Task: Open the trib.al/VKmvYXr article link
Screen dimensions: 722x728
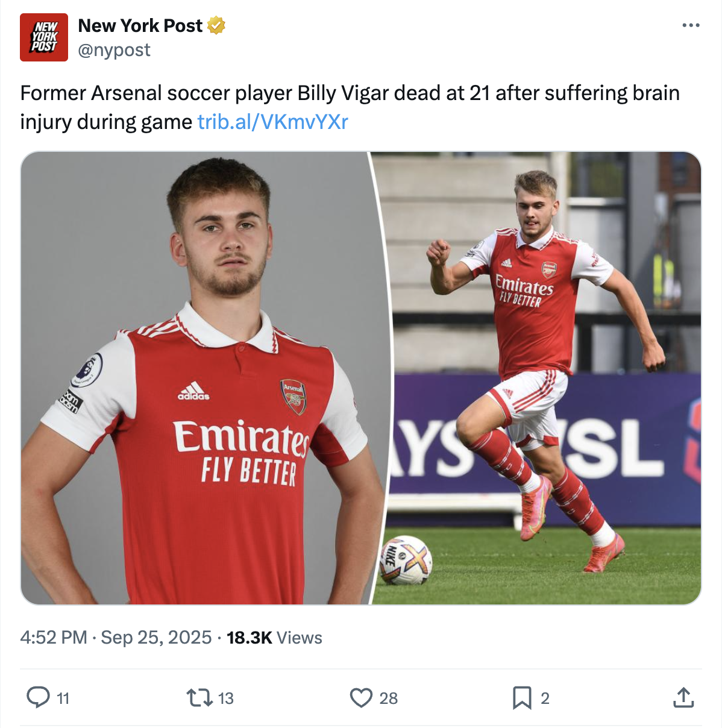Action: tap(272, 122)
